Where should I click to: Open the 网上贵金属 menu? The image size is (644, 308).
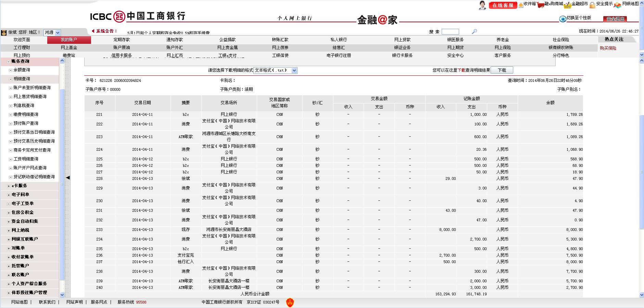point(228,48)
